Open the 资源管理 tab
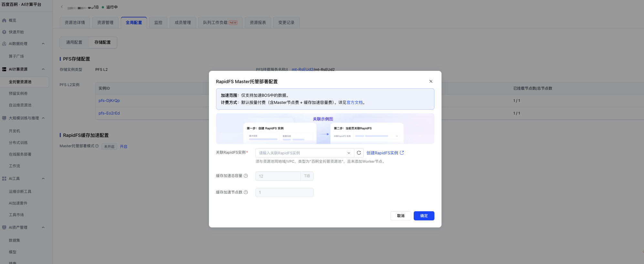The height and width of the screenshot is (264, 644). click(x=105, y=23)
